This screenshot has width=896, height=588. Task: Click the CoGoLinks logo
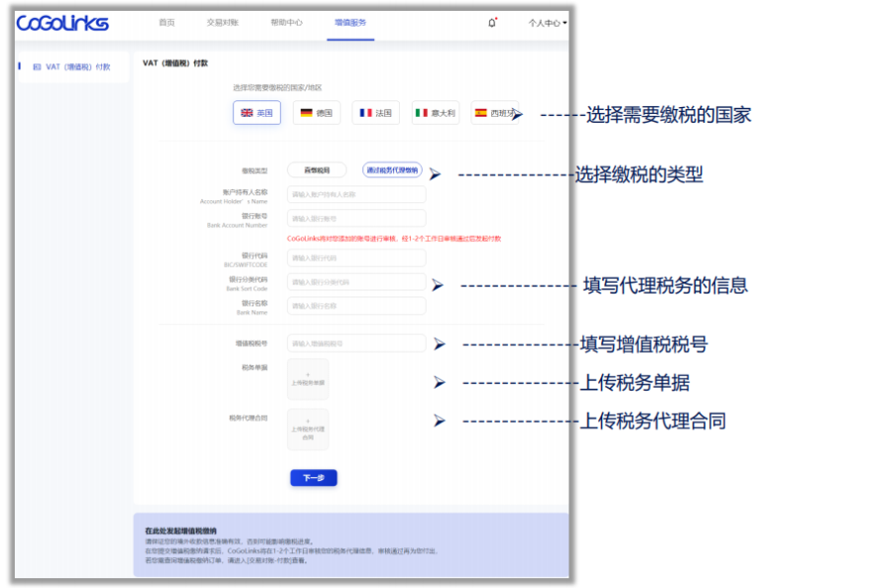(62, 24)
